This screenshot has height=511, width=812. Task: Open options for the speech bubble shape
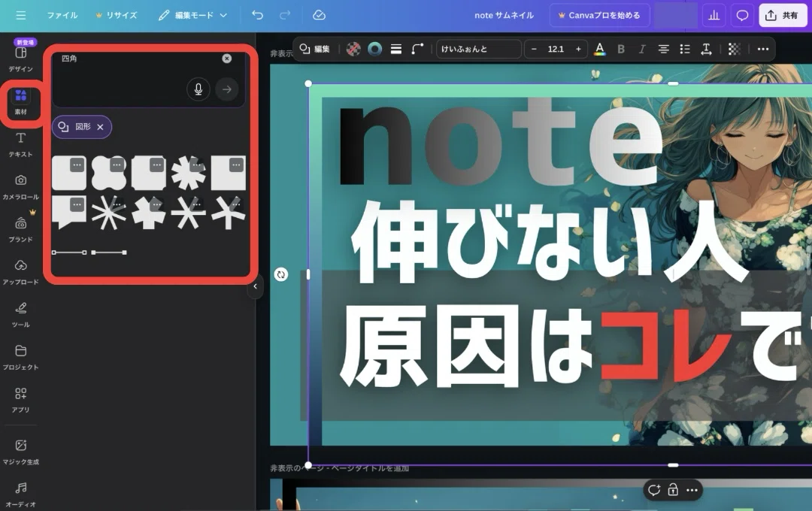77,204
